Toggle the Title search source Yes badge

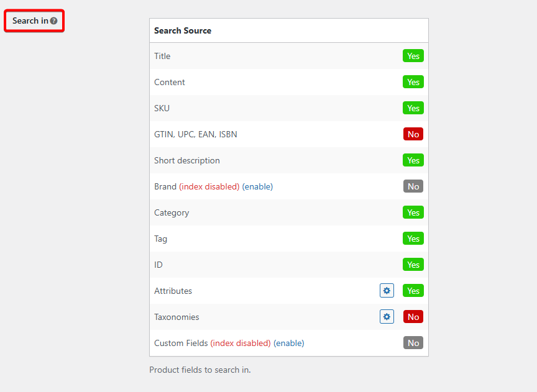pyautogui.click(x=413, y=56)
